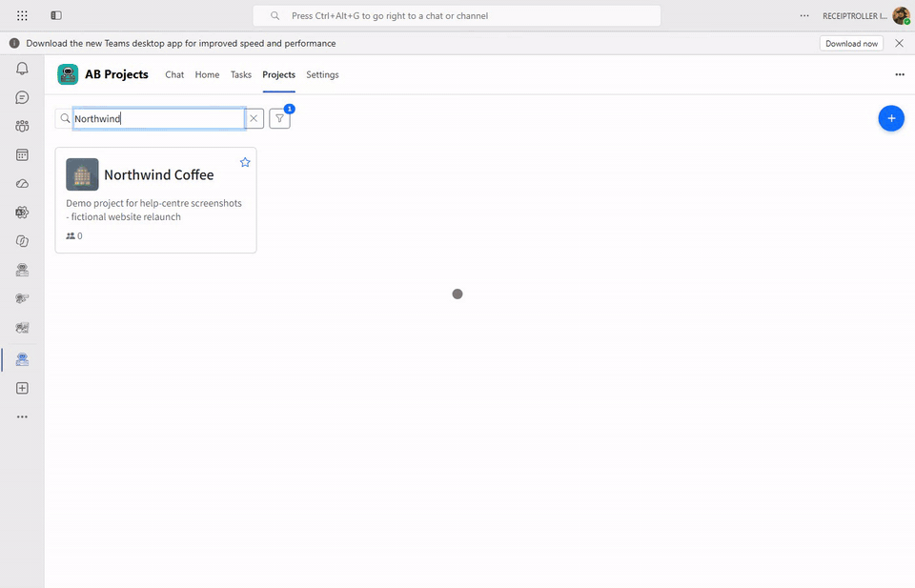Open top bar Settings and more ellipsis
Viewport: 915px width, 588px height.
(x=804, y=16)
